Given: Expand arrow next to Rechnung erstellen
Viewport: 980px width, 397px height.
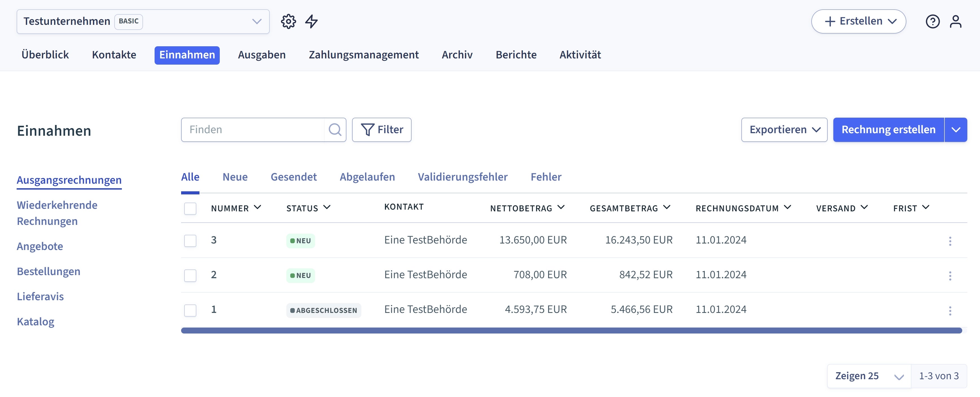Looking at the screenshot, I should pyautogui.click(x=956, y=130).
